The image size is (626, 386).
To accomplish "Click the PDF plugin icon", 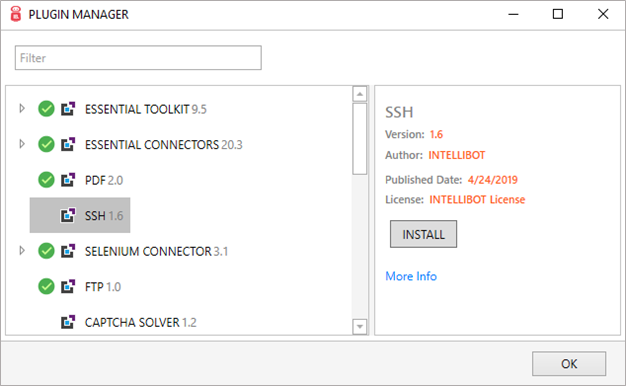I will (68, 180).
